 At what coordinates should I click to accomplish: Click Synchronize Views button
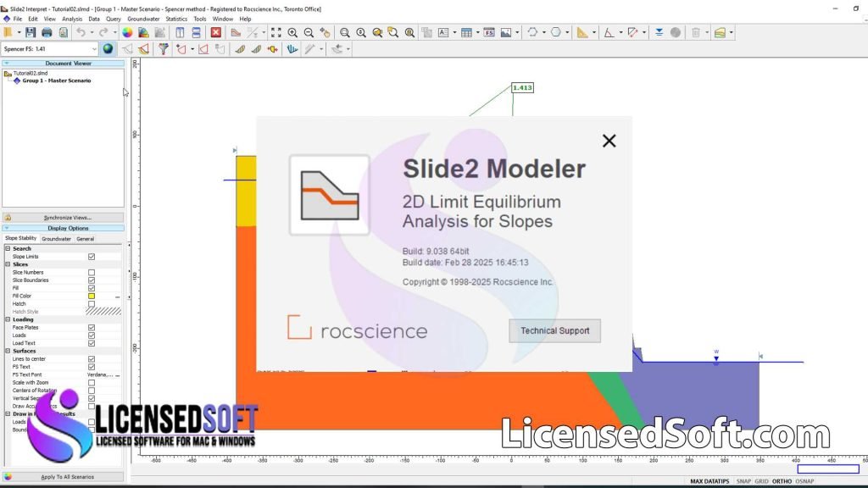pos(63,218)
